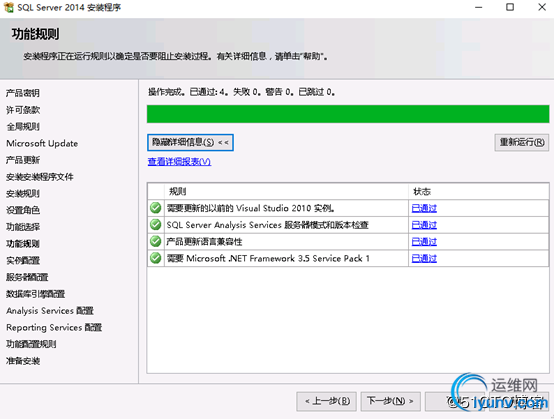Select the 数据库引擎配置 step in sidebar
Screen dimensions: 554x419
pyautogui.click(x=35, y=294)
